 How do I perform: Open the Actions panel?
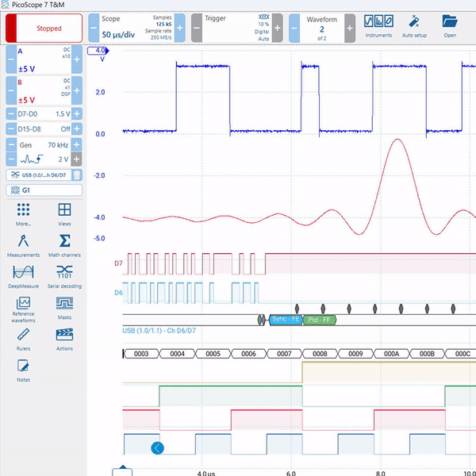coord(64,340)
